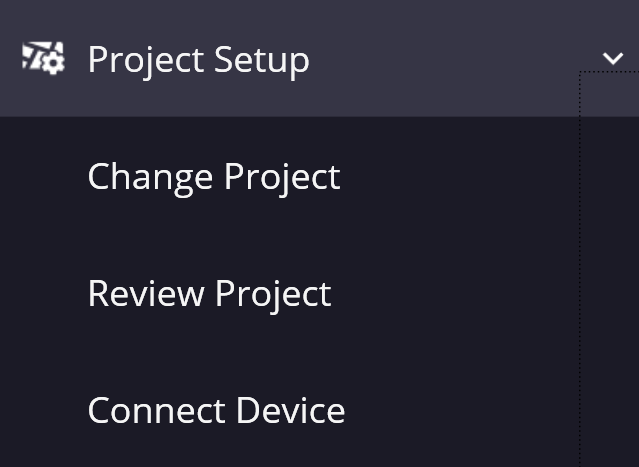Activate the last listed item Connect Device
Viewport: 639px width, 467px height.
[x=216, y=410]
